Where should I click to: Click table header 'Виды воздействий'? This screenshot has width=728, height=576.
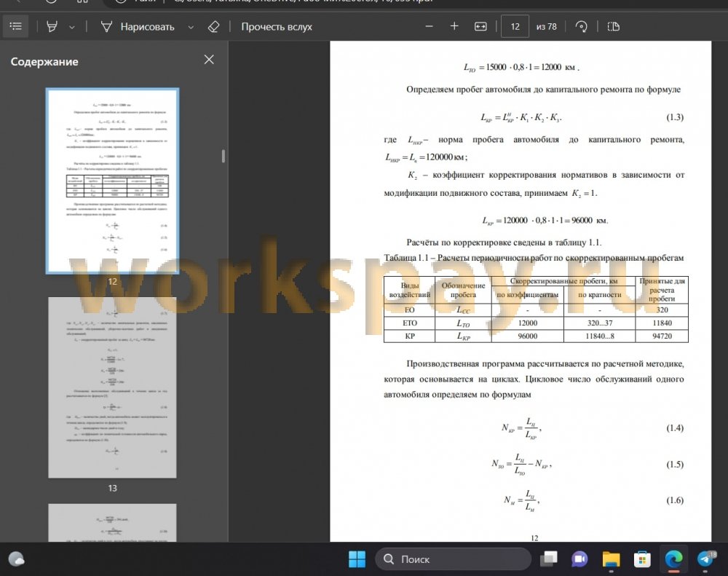409,290
